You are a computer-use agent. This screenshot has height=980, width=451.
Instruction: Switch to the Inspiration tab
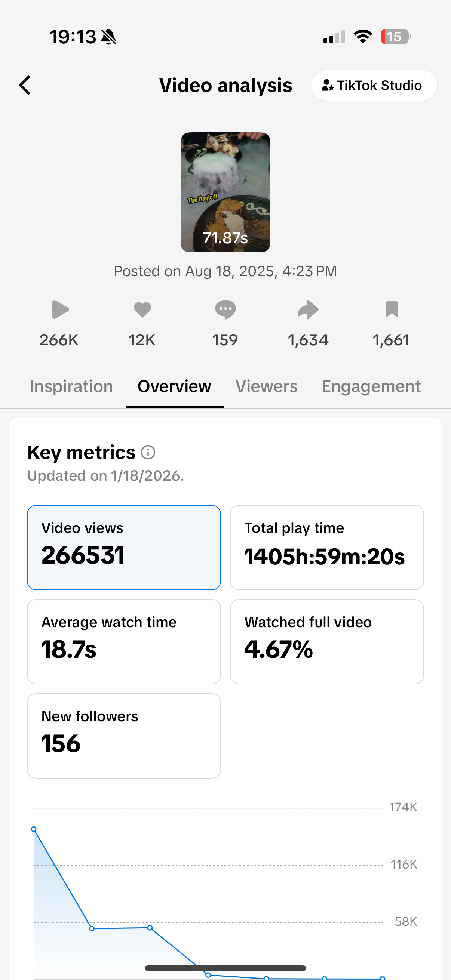pos(71,386)
